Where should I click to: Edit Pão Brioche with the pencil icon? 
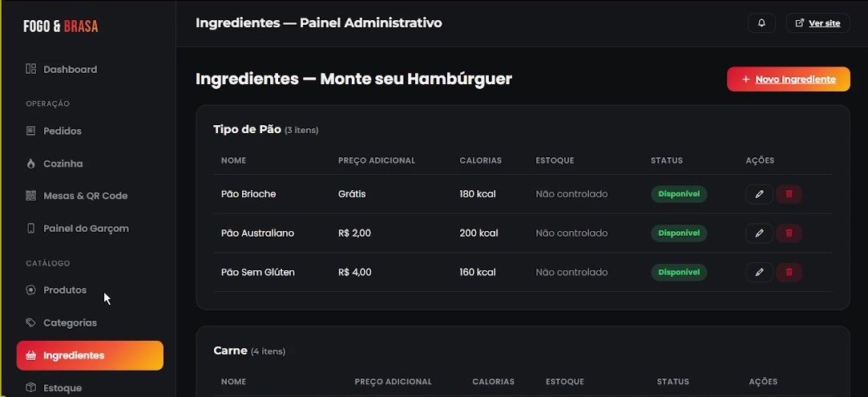[x=759, y=194]
